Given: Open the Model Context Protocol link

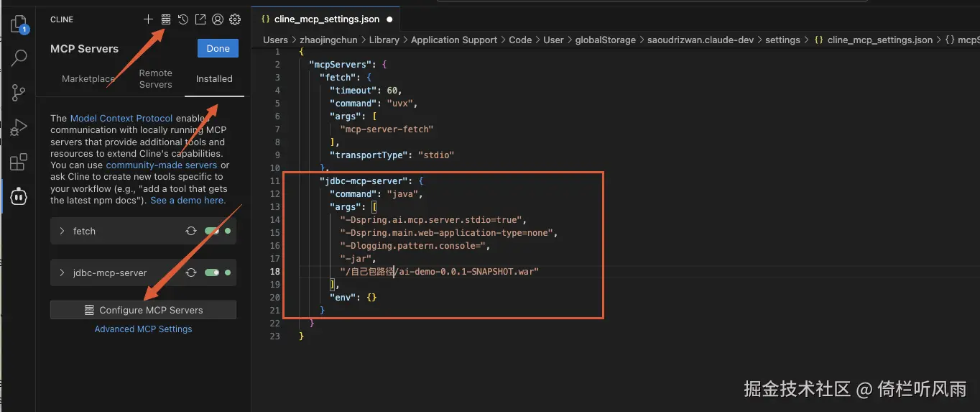Looking at the screenshot, I should tap(121, 118).
